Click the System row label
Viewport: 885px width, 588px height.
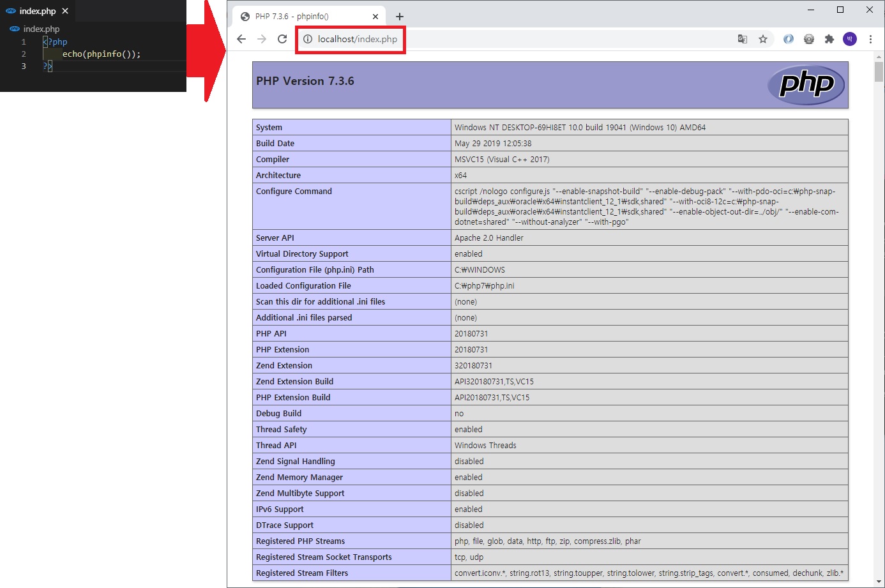coord(269,128)
